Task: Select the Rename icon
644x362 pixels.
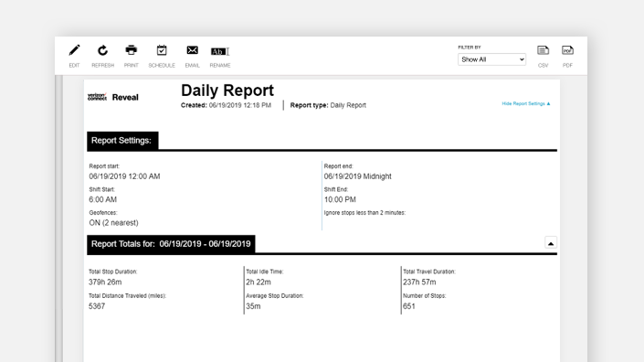Action: pyautogui.click(x=220, y=51)
